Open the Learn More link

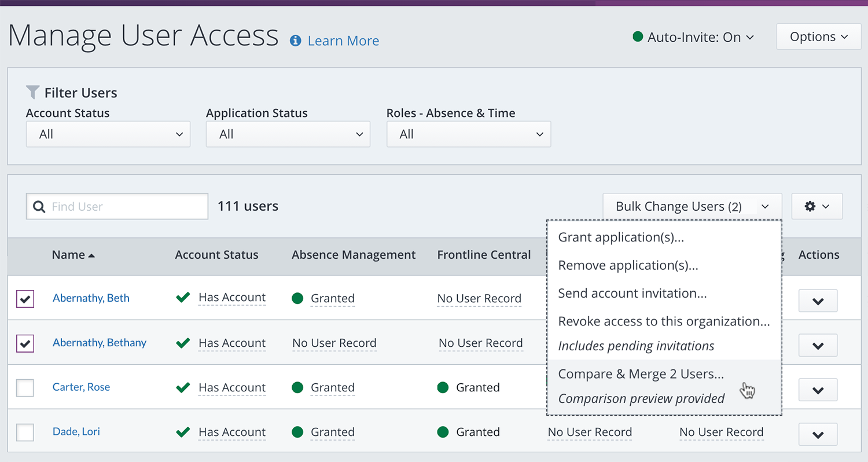343,41
